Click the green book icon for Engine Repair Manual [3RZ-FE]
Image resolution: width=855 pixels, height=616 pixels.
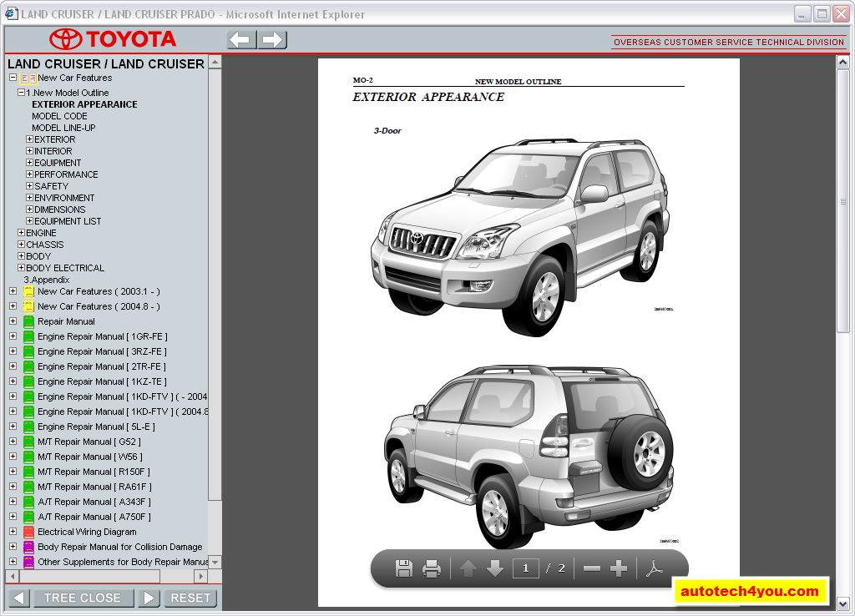click(x=29, y=351)
